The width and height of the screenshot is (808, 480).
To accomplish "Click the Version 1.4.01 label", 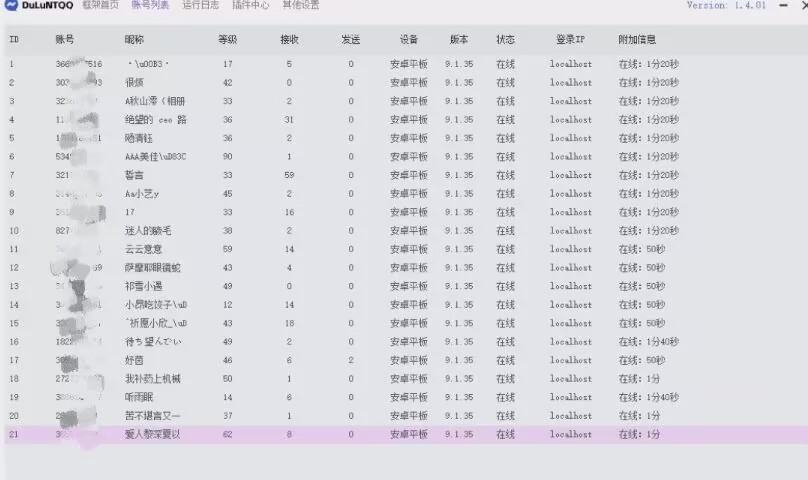I will click(x=726, y=5).
